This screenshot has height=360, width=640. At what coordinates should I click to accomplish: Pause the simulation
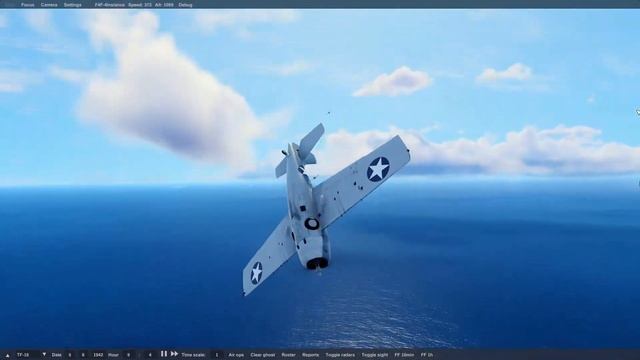point(164,354)
